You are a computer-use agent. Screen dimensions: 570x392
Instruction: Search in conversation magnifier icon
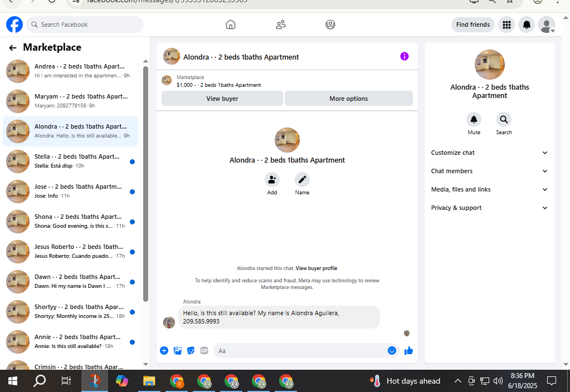[504, 119]
